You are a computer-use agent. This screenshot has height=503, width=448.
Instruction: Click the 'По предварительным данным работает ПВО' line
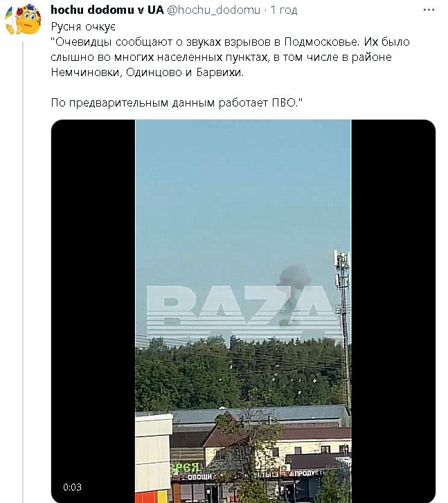coord(177,102)
